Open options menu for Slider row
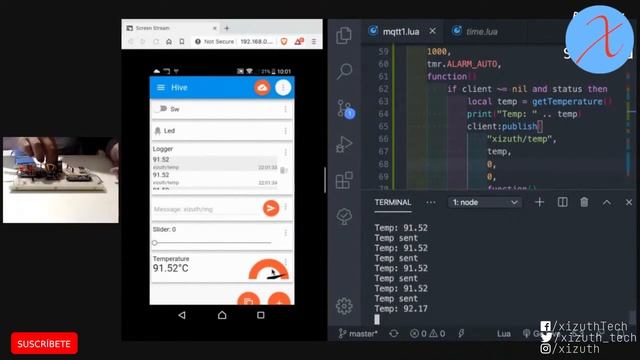Viewport: 640px width, 360px height. [x=286, y=233]
